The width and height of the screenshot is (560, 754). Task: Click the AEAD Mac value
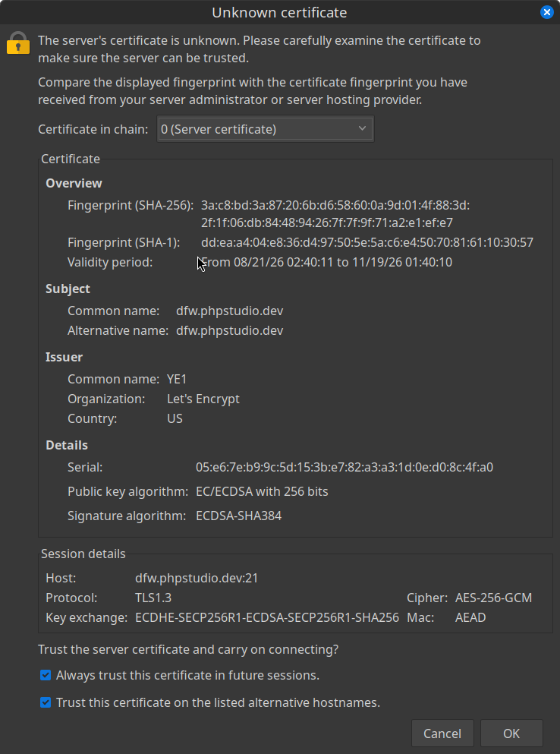coord(470,617)
